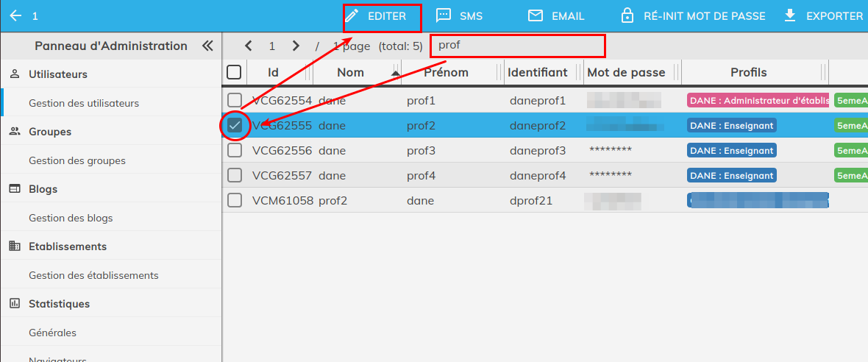Click the padlock password reset icon
868x362 pixels.
point(627,15)
